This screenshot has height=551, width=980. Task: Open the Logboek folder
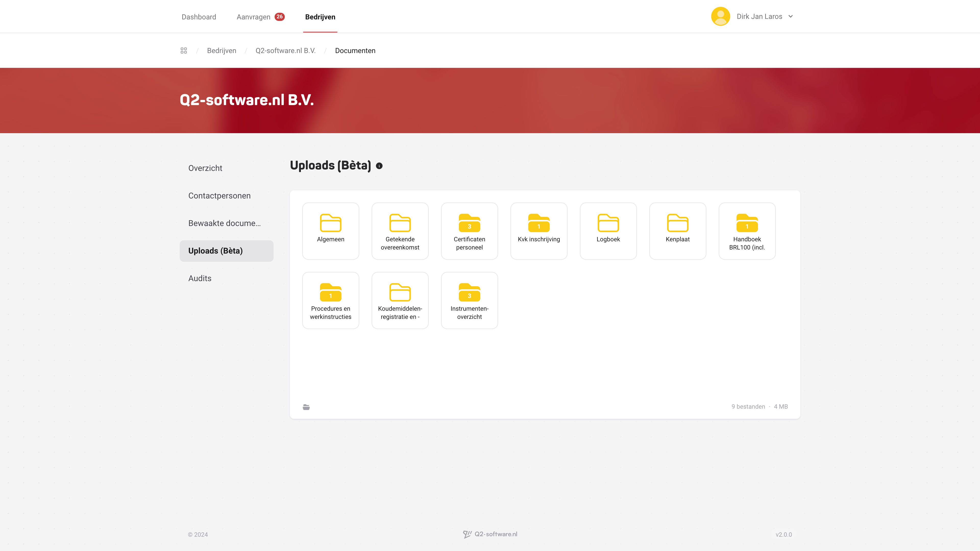pyautogui.click(x=608, y=231)
